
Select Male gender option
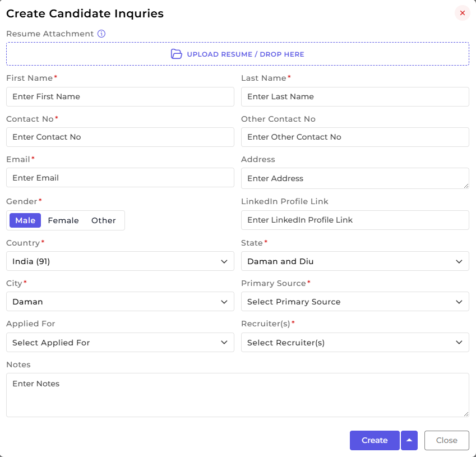pos(25,220)
